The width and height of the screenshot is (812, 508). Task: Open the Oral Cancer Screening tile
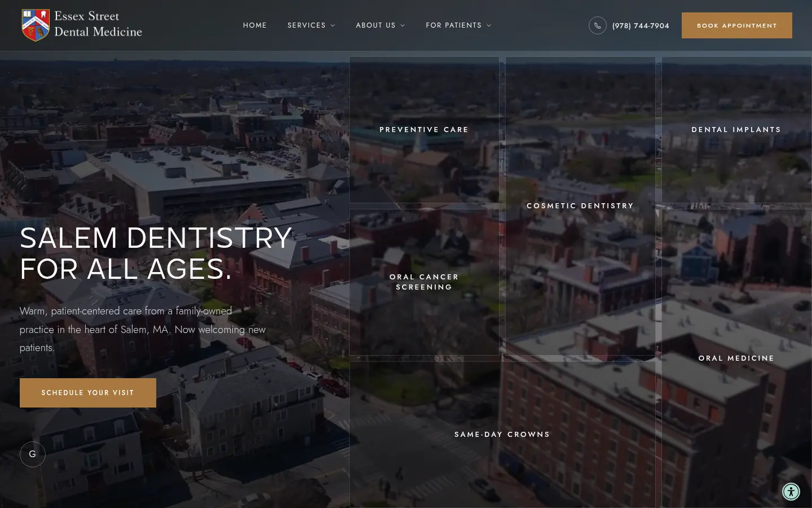[424, 282]
